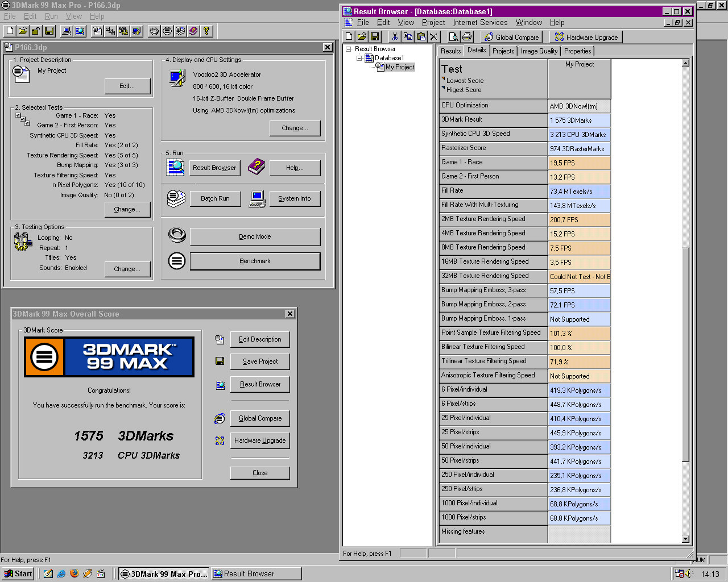
Task: Click Copy icon in Result Browser toolbar
Action: click(x=408, y=37)
